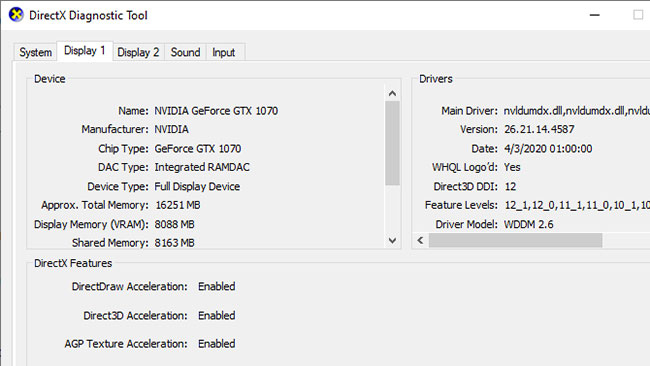This screenshot has height=366, width=650.
Task: Open the System tab
Action: (35, 52)
